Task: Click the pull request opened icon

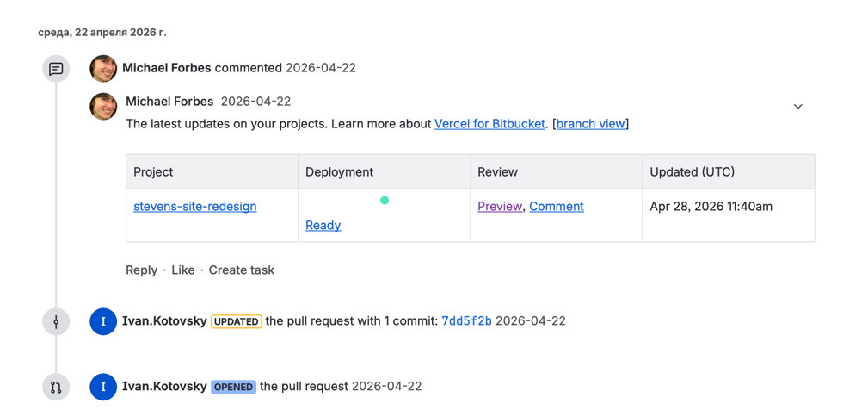Action: pyautogui.click(x=56, y=387)
